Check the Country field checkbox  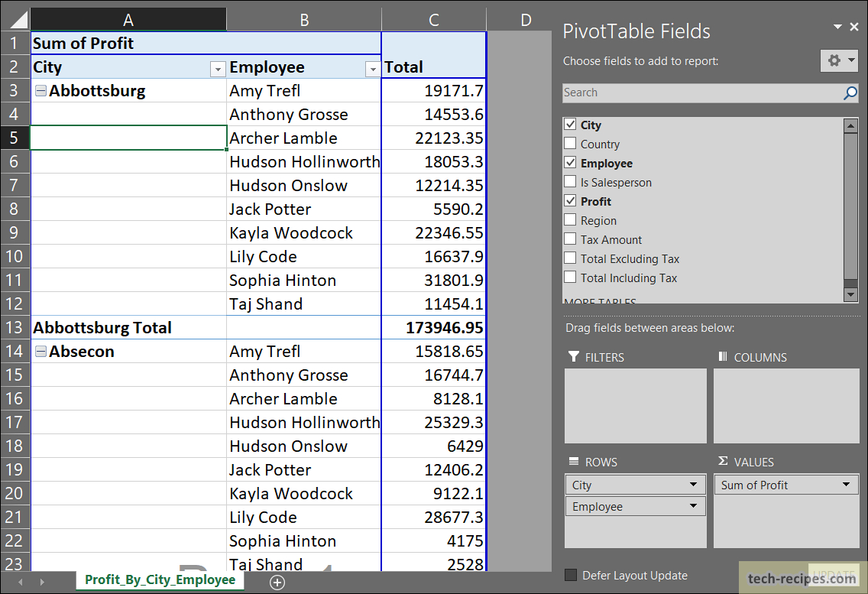(x=569, y=144)
